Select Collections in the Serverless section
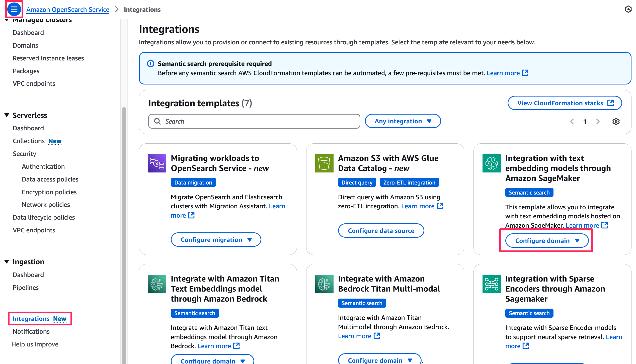This screenshot has width=636, height=364. point(29,141)
